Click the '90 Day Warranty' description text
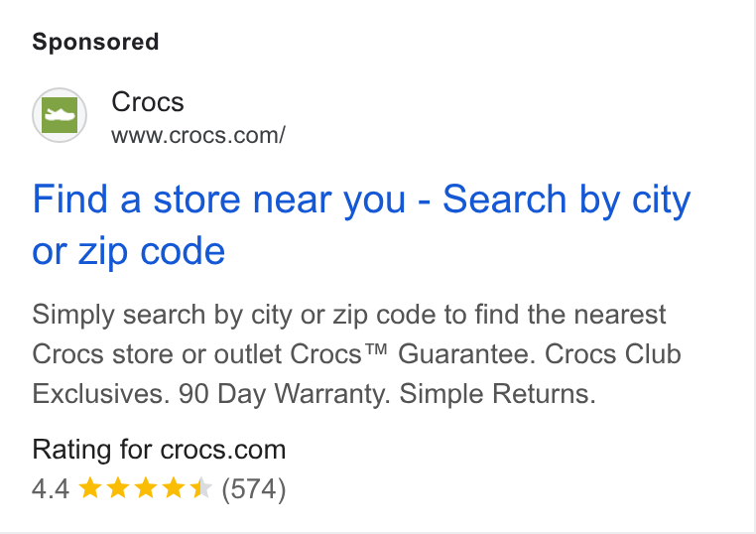The height and width of the screenshot is (534, 756). pyautogui.click(x=284, y=394)
